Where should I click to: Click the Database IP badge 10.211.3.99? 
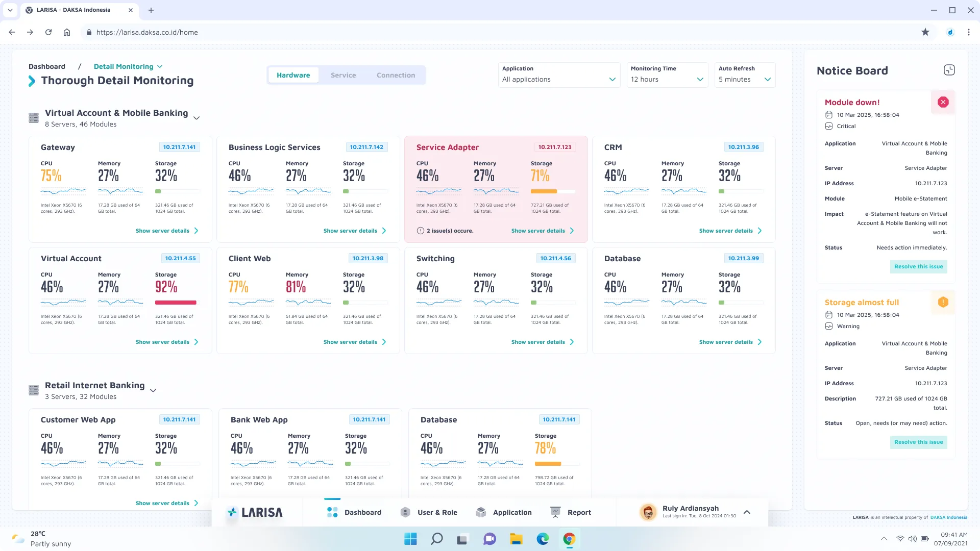[x=743, y=258]
